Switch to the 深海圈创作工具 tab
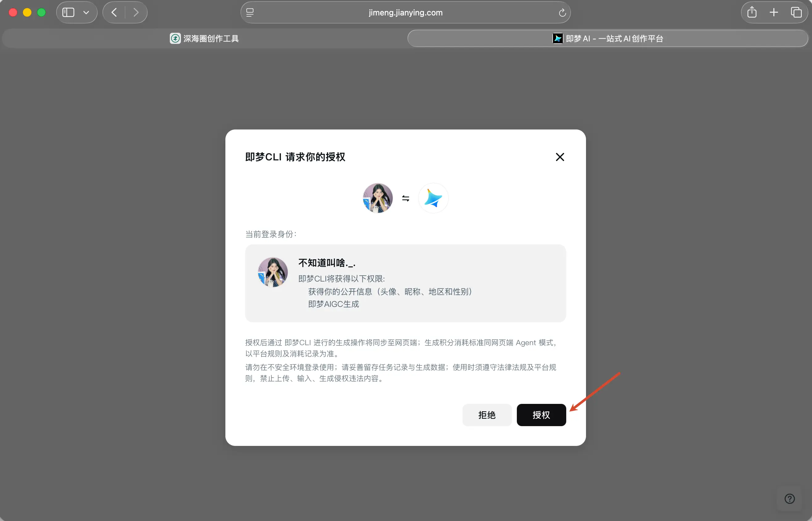The image size is (812, 521). (x=204, y=39)
